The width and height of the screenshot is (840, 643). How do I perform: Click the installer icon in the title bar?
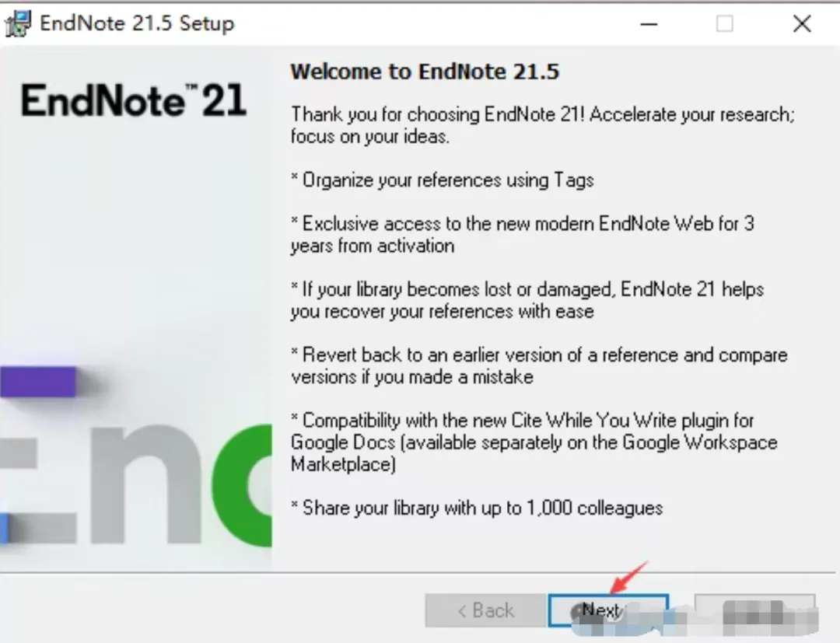18,23
